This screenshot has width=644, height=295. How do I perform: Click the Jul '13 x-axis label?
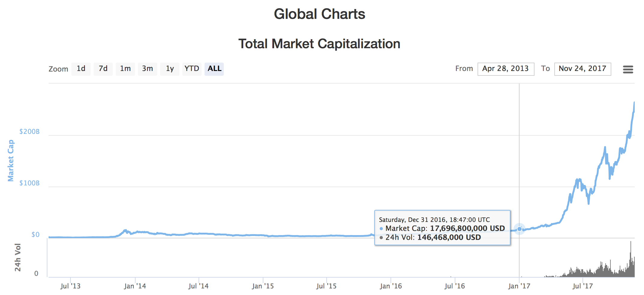70,286
